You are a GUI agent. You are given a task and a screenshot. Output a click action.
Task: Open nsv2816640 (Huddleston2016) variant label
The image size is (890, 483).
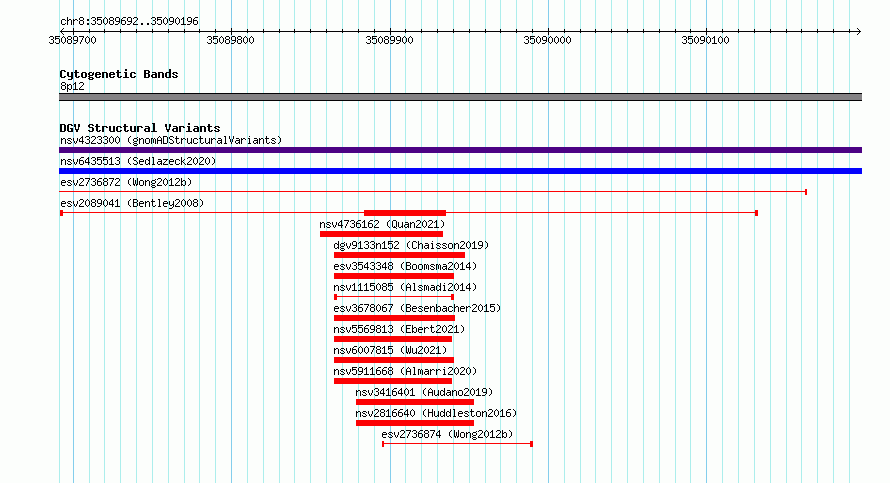436,413
